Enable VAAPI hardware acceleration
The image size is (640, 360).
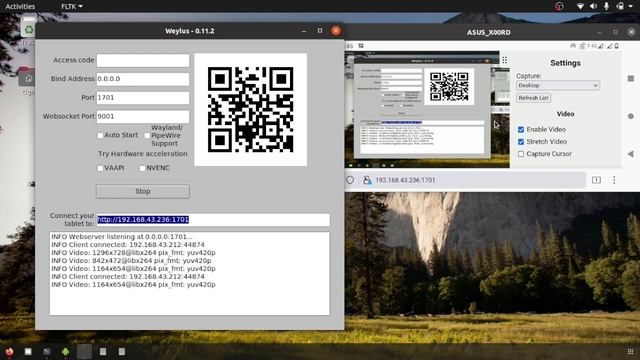100,168
